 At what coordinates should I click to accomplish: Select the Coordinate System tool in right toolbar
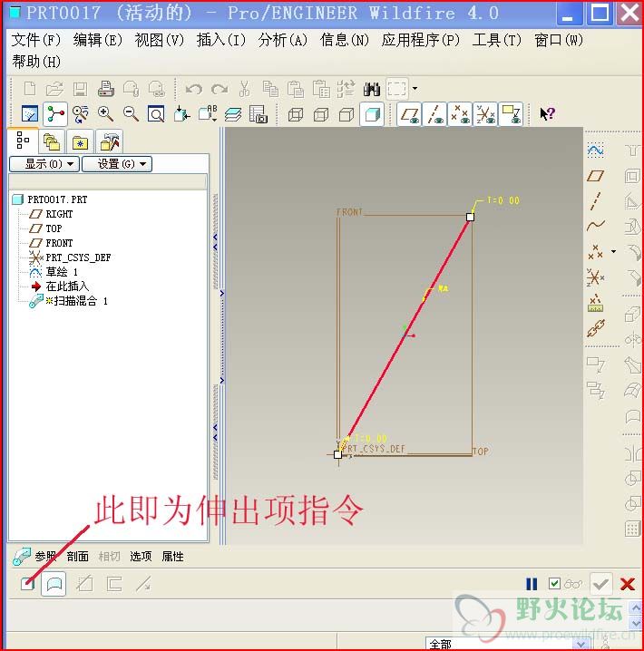click(595, 277)
